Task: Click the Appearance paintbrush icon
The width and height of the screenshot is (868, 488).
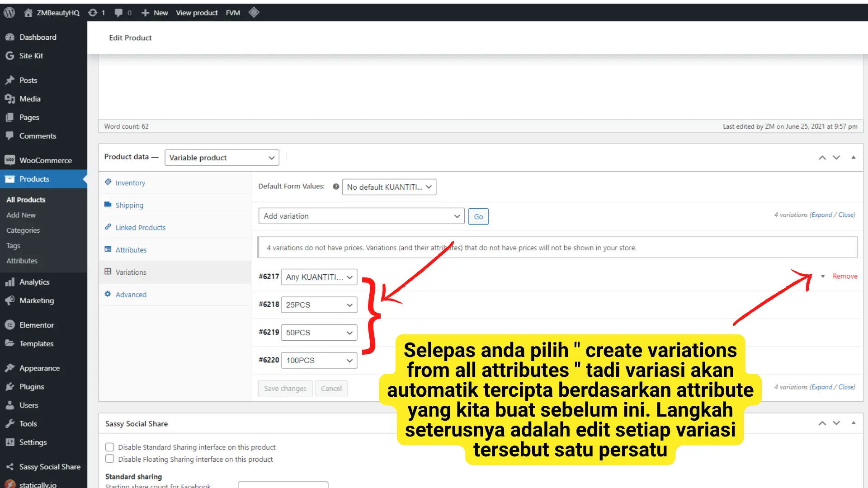Action: 10,368
